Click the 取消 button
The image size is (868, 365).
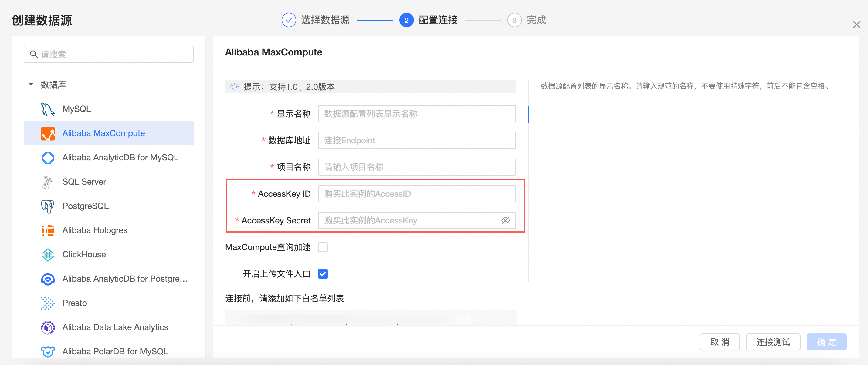(719, 342)
